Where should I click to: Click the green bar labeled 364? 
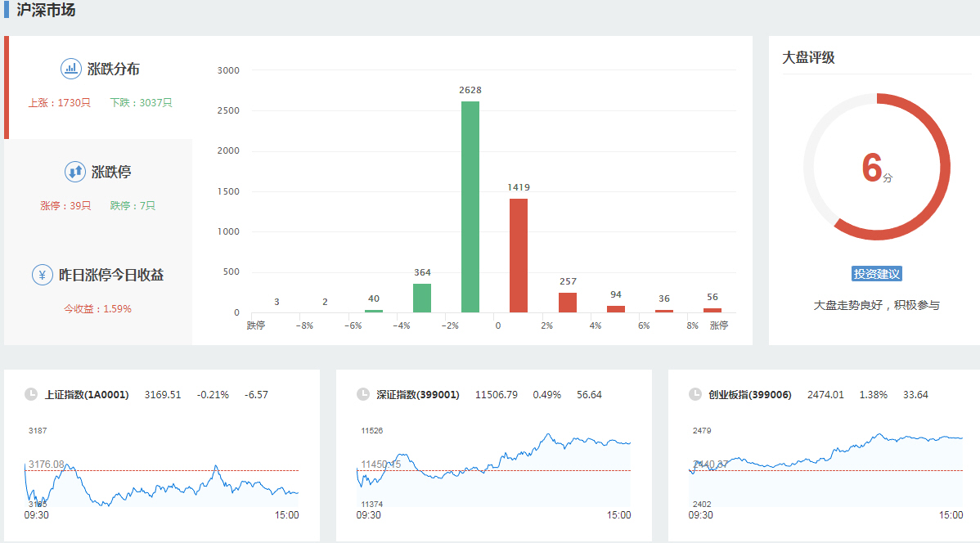(x=422, y=298)
